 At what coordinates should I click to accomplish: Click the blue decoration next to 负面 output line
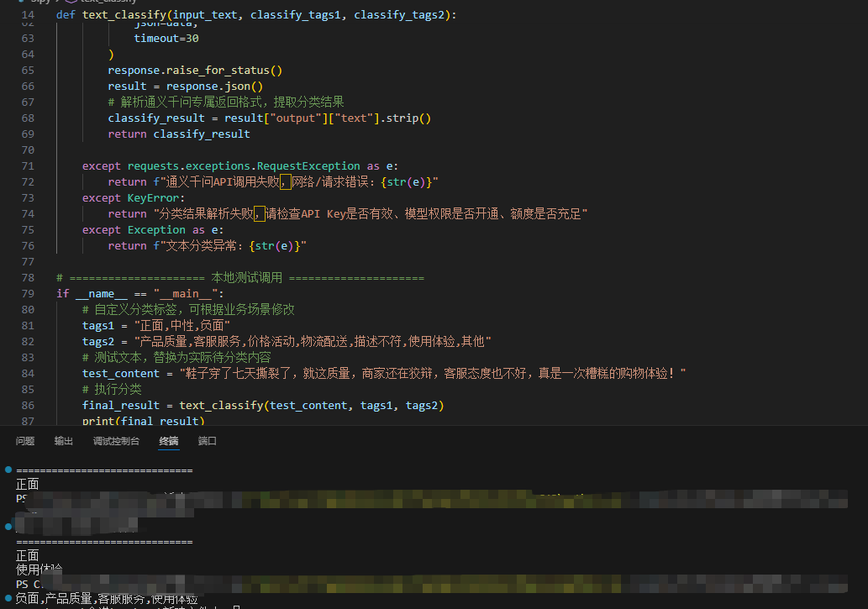pos(8,597)
